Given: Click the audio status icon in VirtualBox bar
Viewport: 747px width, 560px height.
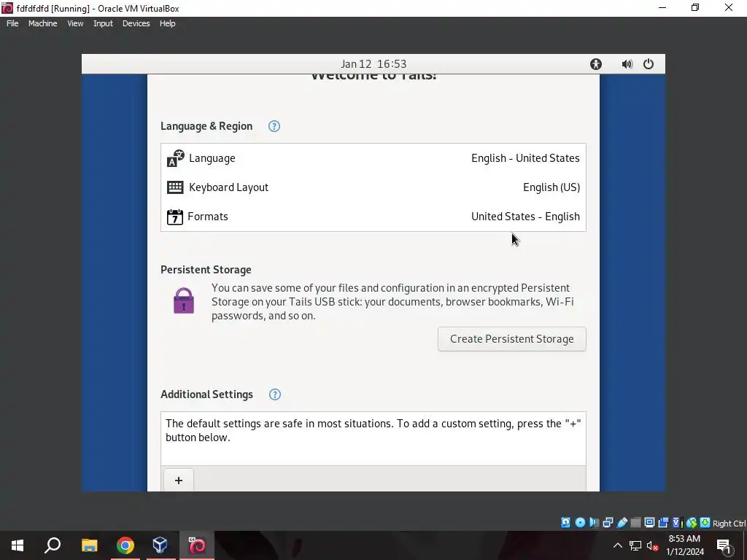Looking at the screenshot, I should [594, 522].
